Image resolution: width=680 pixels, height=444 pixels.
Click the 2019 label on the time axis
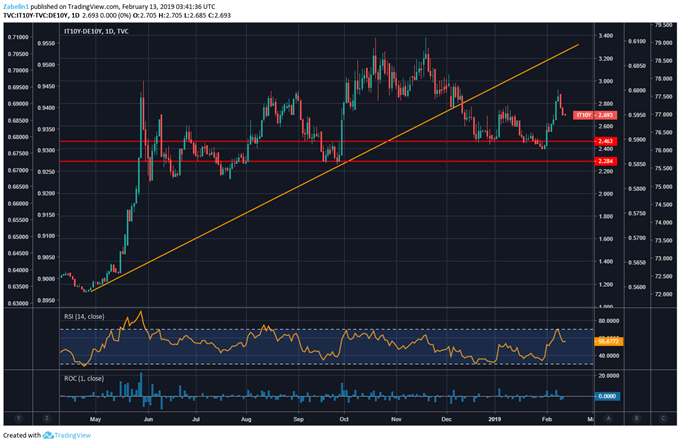coord(494,419)
